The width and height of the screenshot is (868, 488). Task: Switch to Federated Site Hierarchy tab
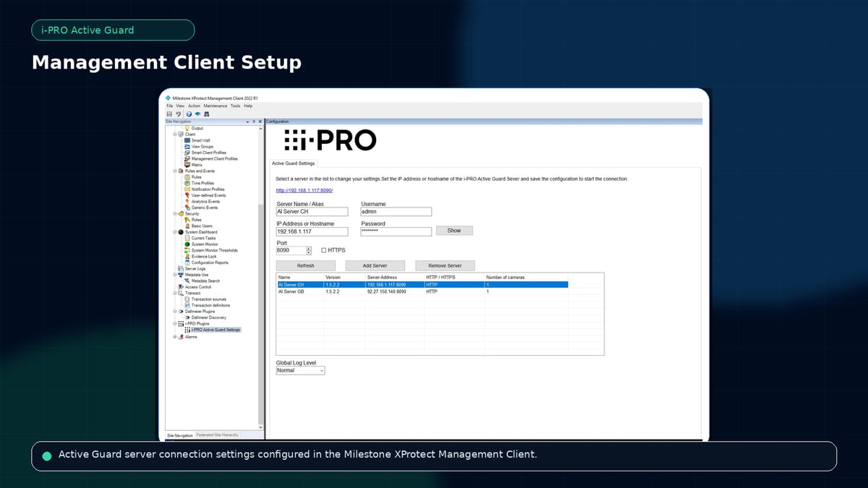217,435
